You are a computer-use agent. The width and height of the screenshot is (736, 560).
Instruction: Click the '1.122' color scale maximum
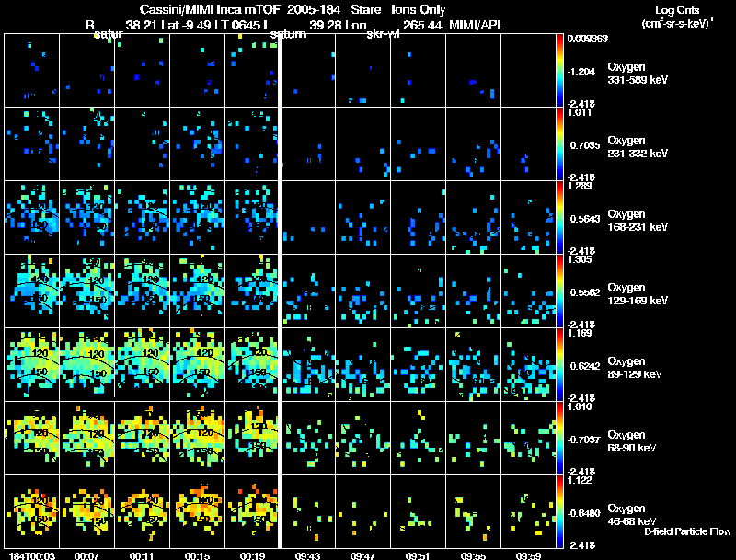(580, 480)
